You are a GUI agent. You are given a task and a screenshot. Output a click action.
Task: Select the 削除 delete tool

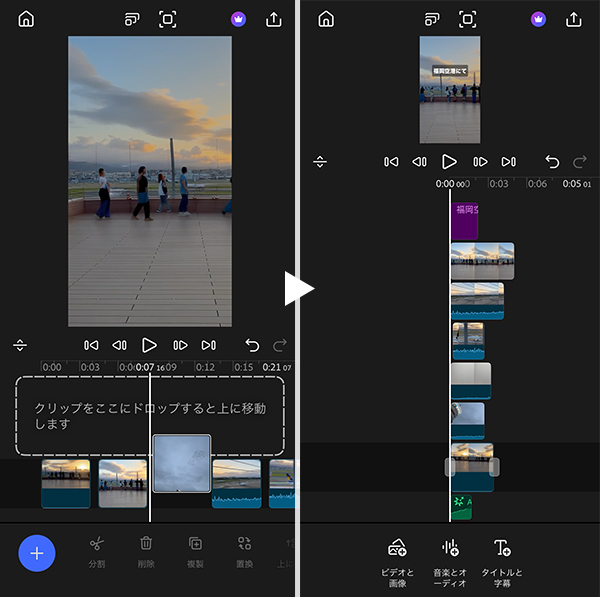[146, 551]
